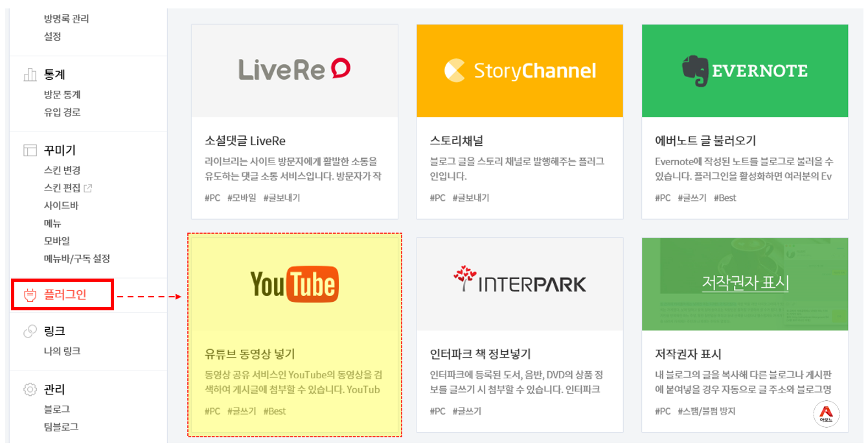Open the StoryChannel banner thumbnail

pyautogui.click(x=520, y=71)
